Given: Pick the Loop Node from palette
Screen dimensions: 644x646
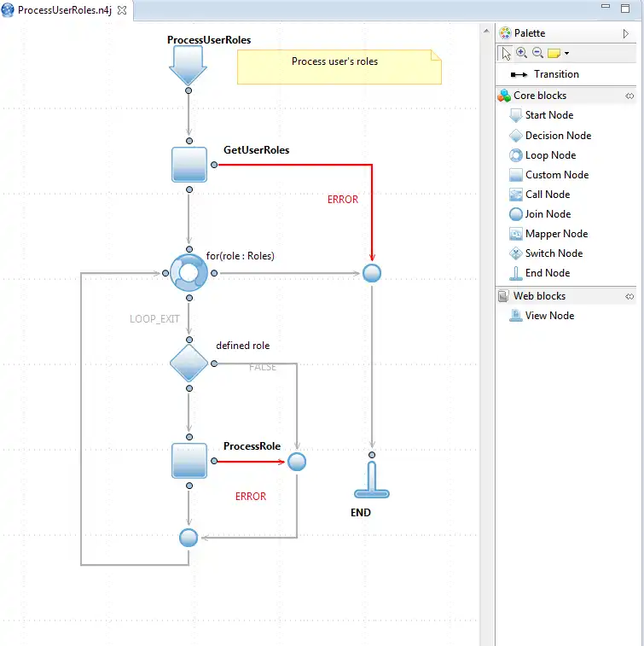Looking at the screenshot, I should pyautogui.click(x=542, y=155).
